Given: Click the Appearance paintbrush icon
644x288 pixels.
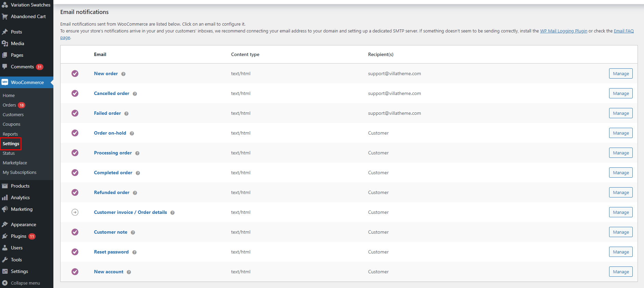Looking at the screenshot, I should pyautogui.click(x=5, y=224).
